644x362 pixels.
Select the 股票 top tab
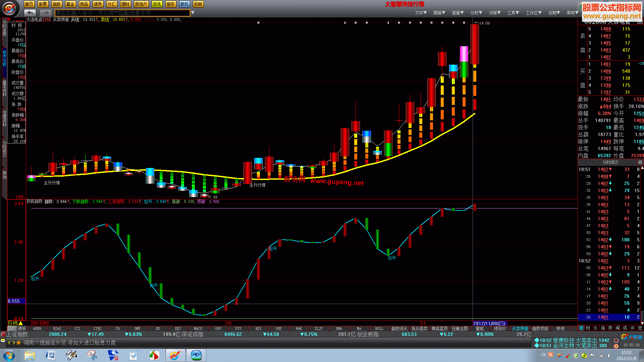(43, 4)
